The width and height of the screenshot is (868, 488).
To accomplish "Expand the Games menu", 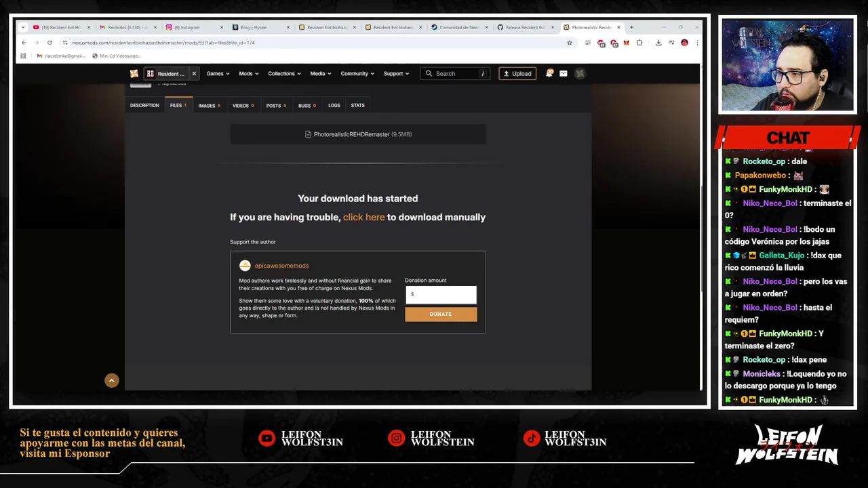I will pyautogui.click(x=218, y=73).
